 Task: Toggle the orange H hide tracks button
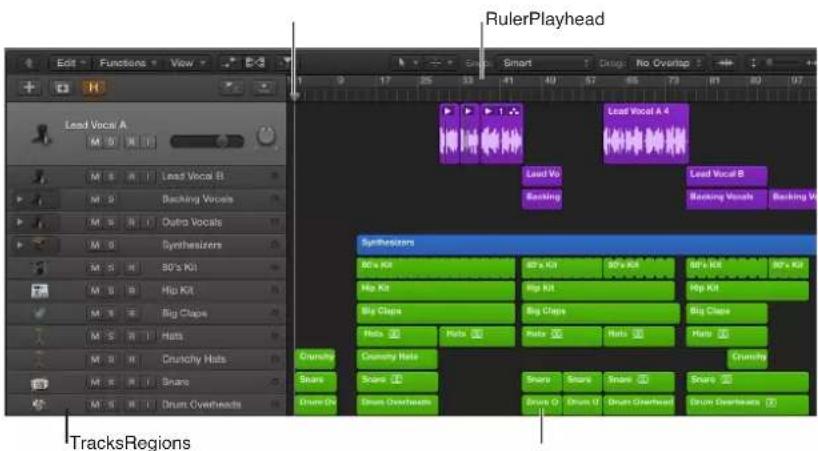pos(93,88)
